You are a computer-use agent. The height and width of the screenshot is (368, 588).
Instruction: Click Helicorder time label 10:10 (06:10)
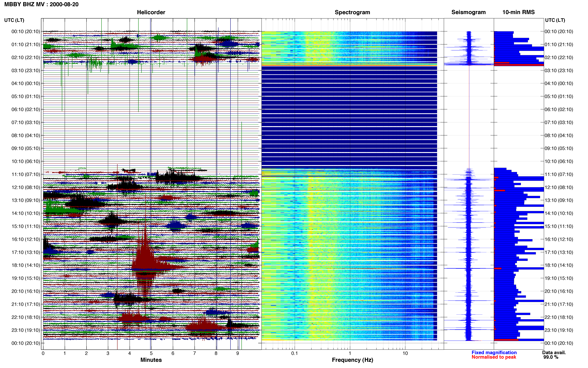26,161
